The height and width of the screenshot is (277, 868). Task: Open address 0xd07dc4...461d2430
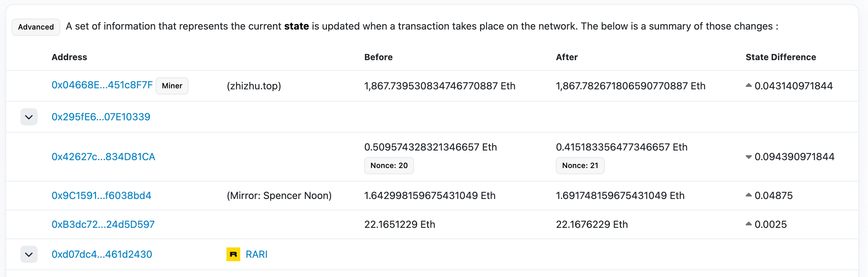coord(102,254)
